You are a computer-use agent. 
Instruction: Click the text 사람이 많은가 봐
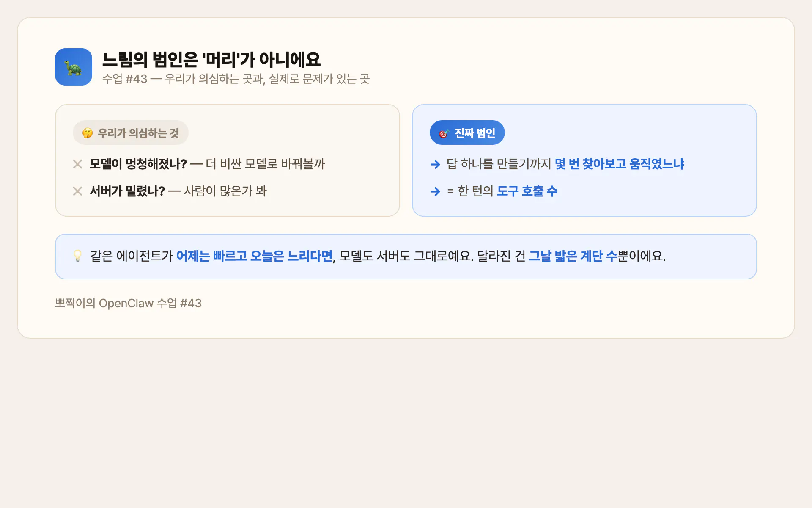pos(225,191)
